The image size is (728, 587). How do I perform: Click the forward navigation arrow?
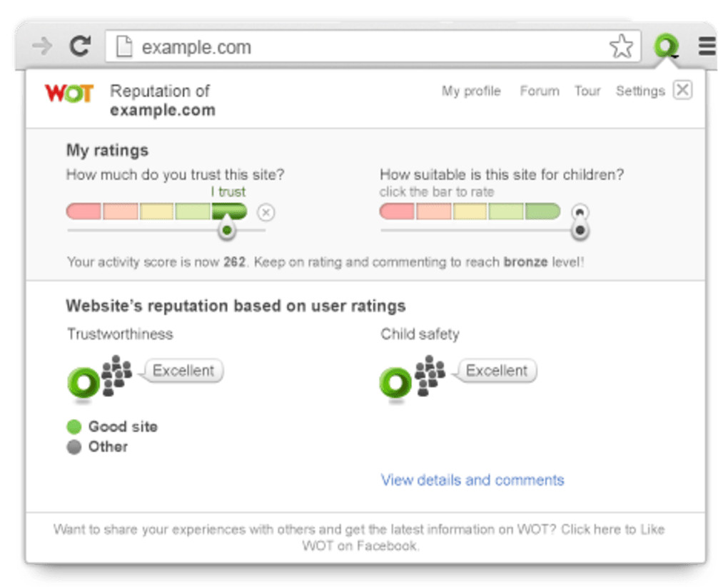tap(42, 47)
